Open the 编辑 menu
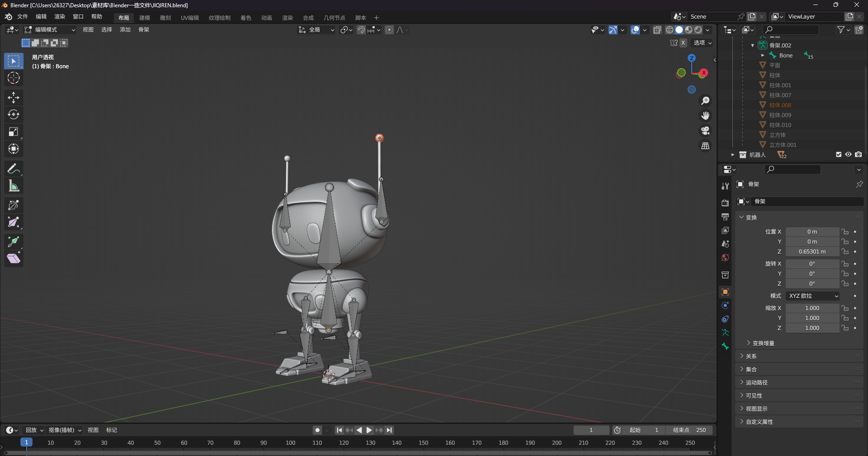The image size is (868, 456). (41, 17)
